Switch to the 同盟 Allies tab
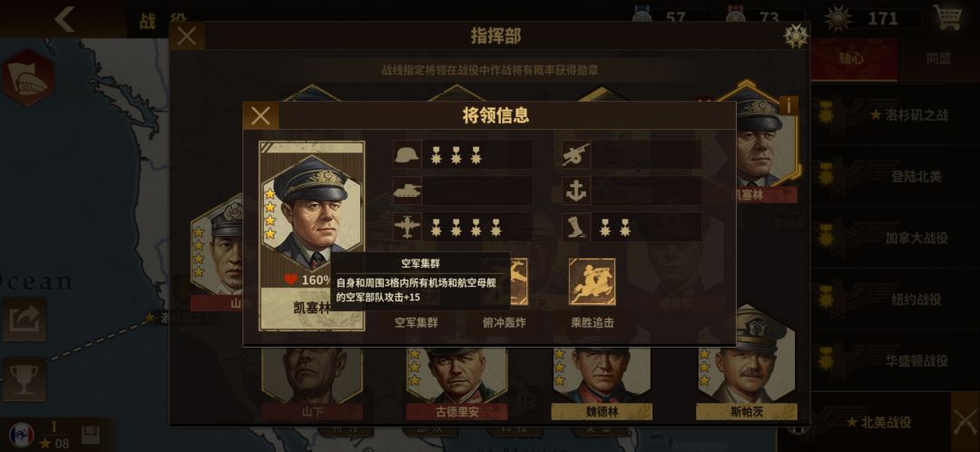Viewport: 980px width, 452px height. 938,59
